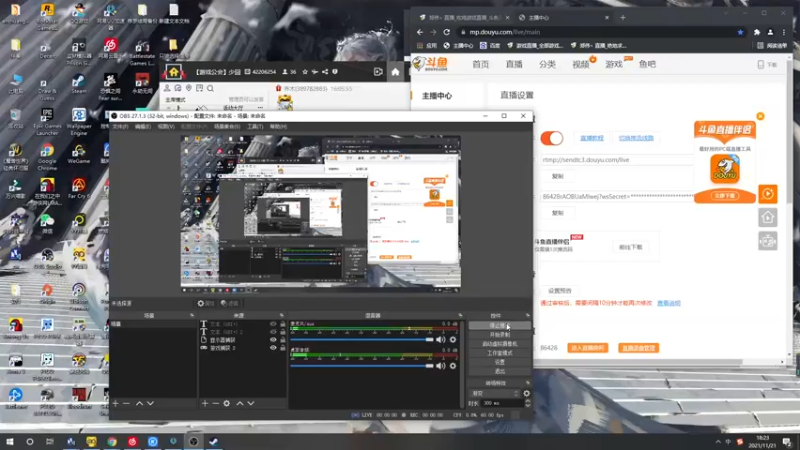Click Start Virtual Camera button in OBS

click(x=499, y=343)
